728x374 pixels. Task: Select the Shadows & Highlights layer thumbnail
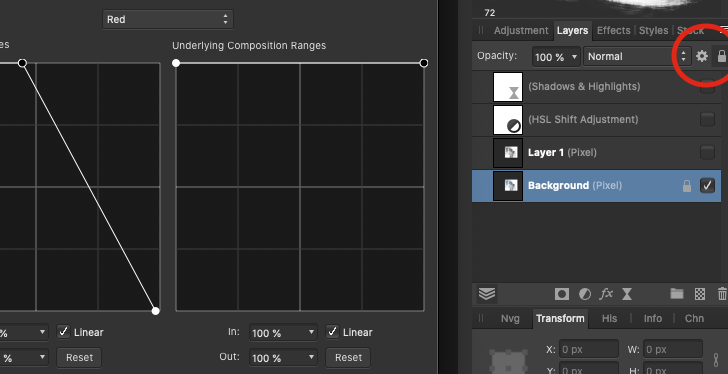[x=508, y=87]
